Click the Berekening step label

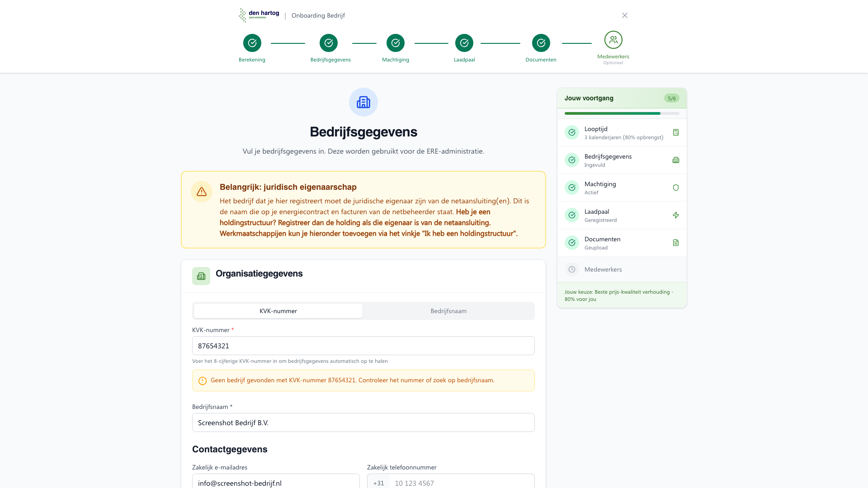[252, 60]
